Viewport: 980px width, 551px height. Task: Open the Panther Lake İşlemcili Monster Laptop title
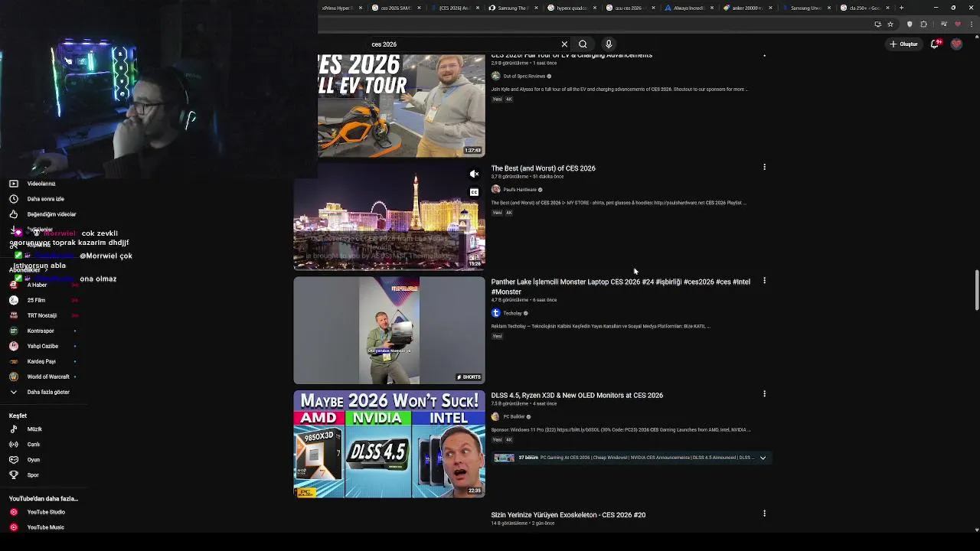point(620,287)
